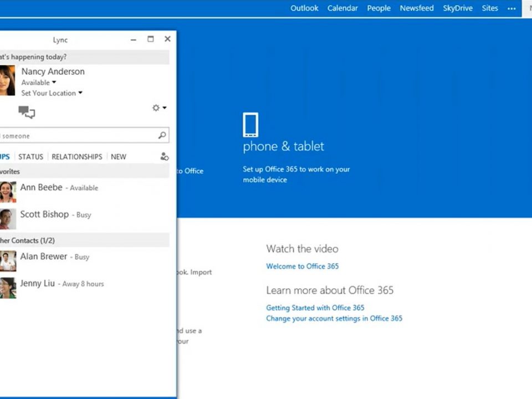Click the Find someone search field

[84, 136]
